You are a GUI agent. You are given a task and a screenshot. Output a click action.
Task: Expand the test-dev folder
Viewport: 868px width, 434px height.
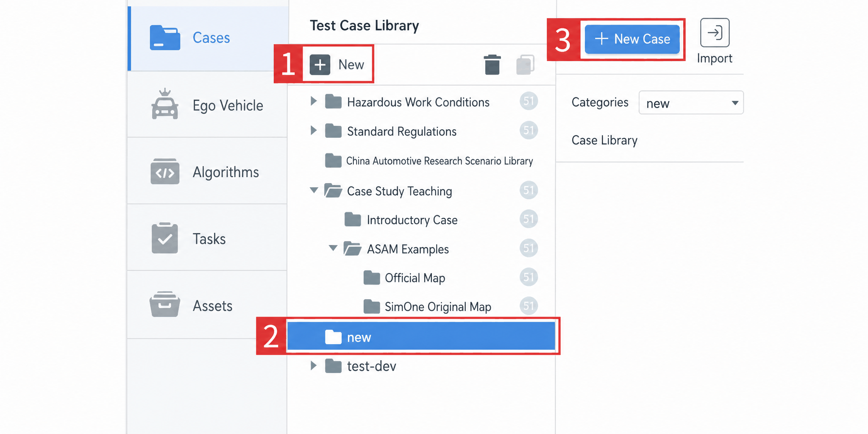[314, 366]
